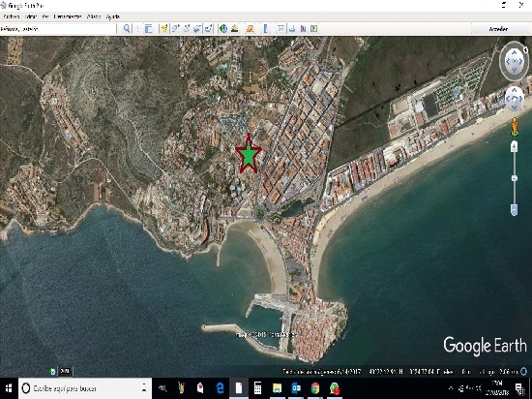Open the Archivo menu
Screen dimensions: 532x399
pos(12,16)
